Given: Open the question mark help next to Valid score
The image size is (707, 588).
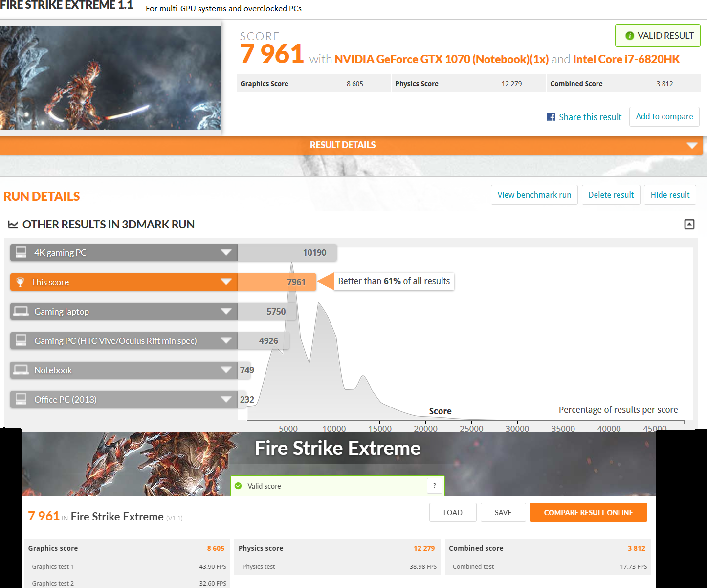Looking at the screenshot, I should click(x=435, y=486).
